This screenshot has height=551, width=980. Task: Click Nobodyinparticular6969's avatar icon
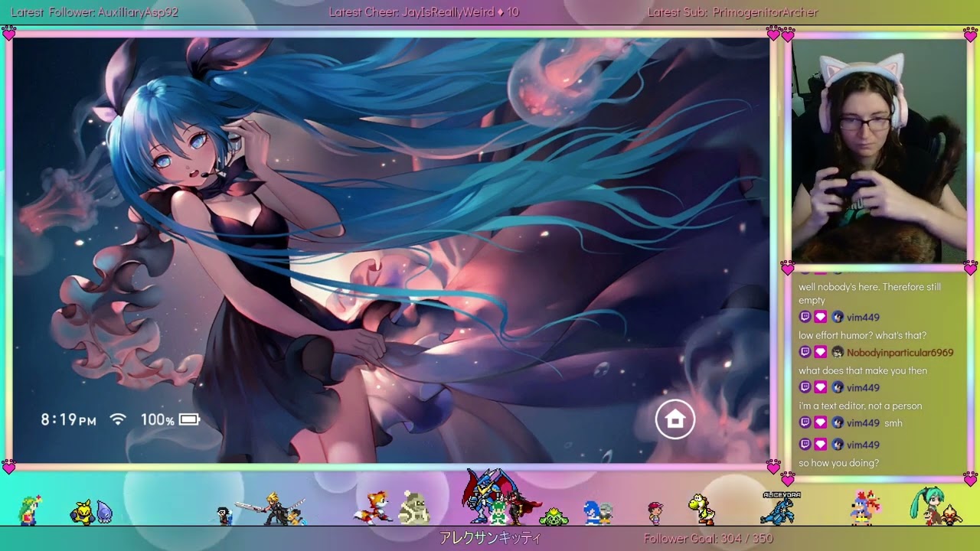(838, 352)
